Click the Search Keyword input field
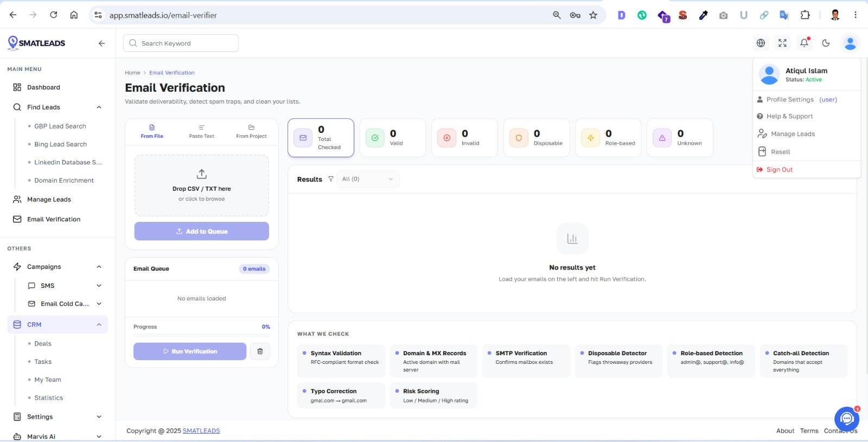Viewport: 868px width, 442px height. (x=181, y=43)
